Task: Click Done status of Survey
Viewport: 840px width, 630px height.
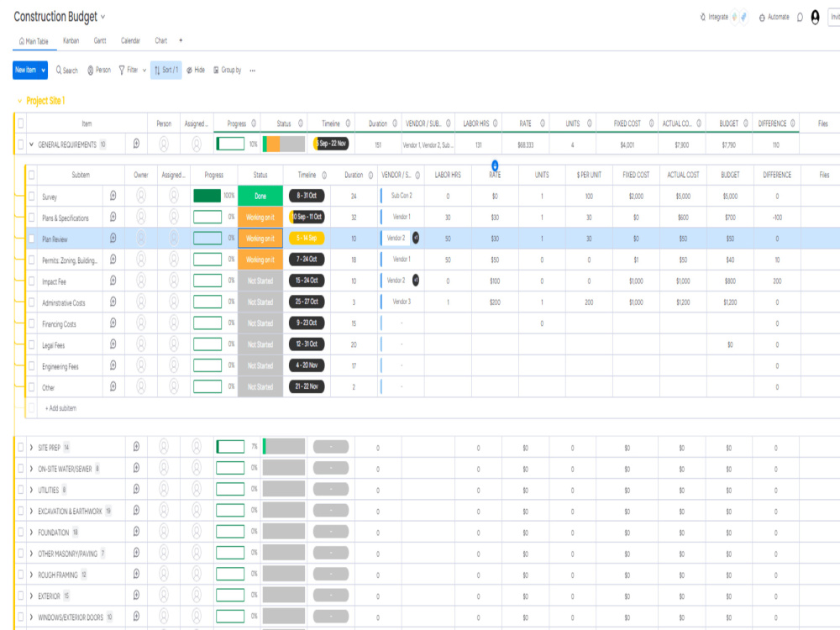Action: click(260, 196)
